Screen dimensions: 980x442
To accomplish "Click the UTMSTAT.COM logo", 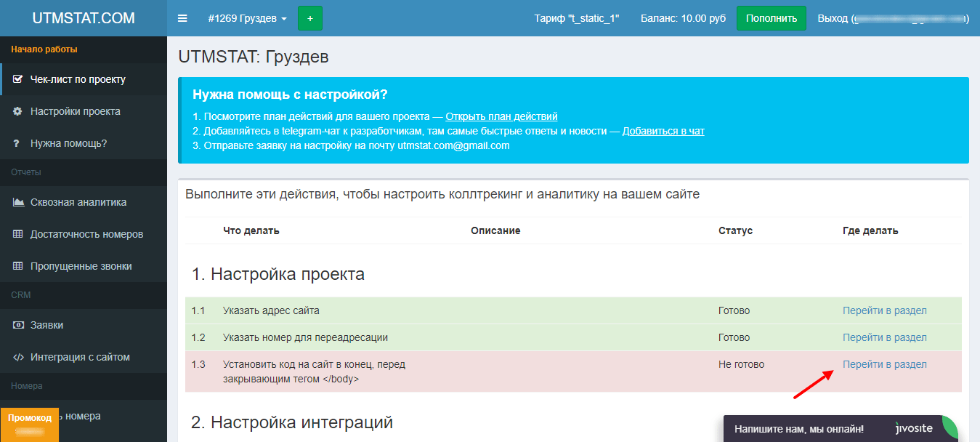I will (x=84, y=18).
